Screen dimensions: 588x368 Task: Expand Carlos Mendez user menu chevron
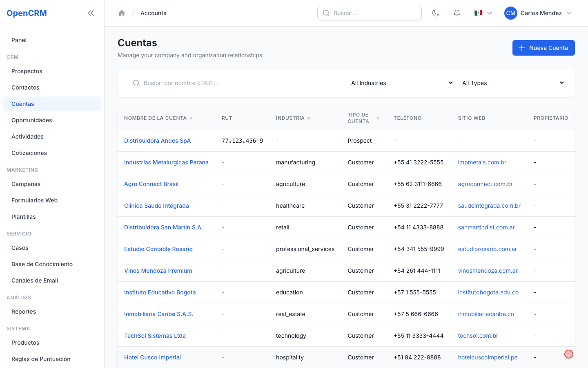[569, 13]
